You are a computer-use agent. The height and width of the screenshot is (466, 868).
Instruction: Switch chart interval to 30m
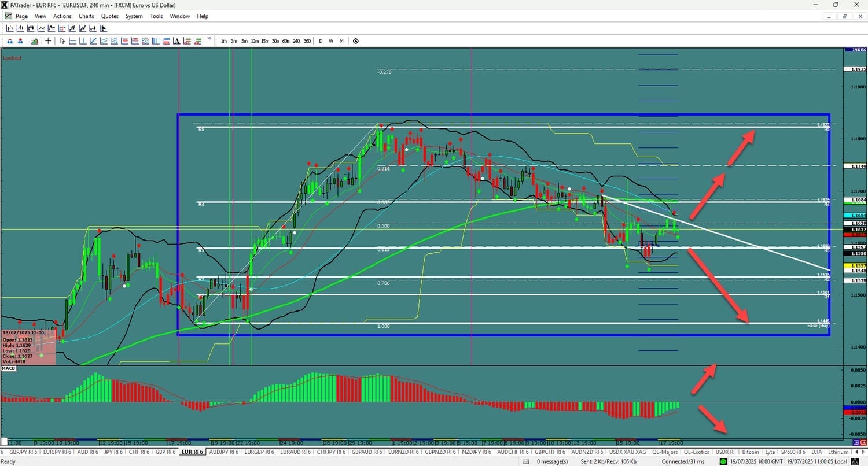pos(275,41)
